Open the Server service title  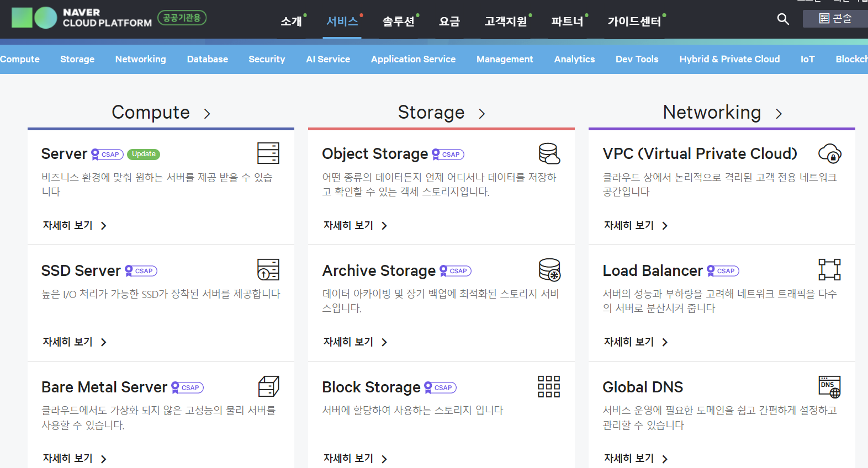[64, 153]
